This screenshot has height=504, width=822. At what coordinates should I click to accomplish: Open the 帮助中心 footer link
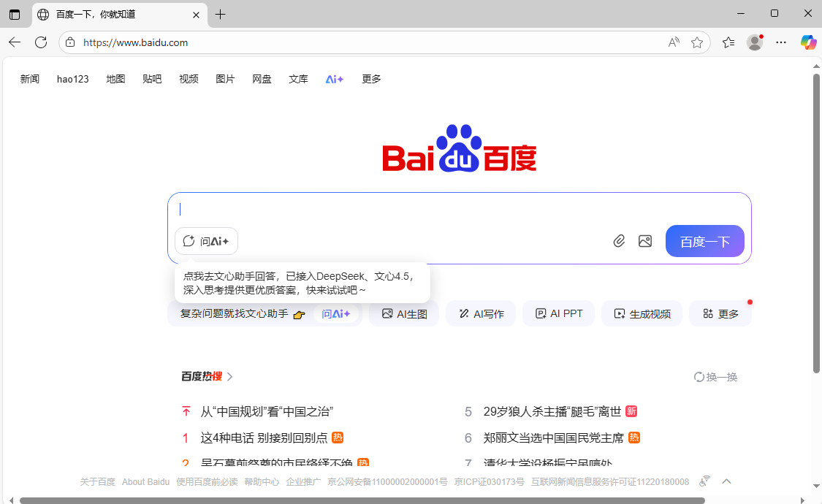tap(262, 481)
